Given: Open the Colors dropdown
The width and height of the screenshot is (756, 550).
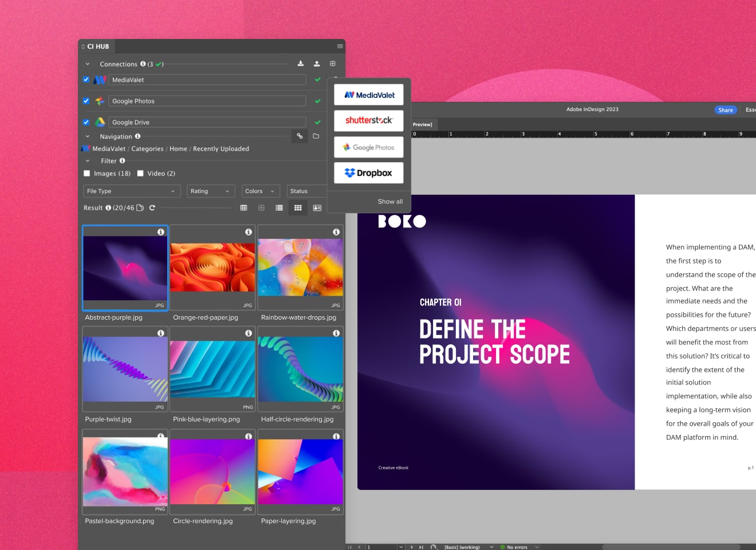Looking at the screenshot, I should tap(261, 191).
